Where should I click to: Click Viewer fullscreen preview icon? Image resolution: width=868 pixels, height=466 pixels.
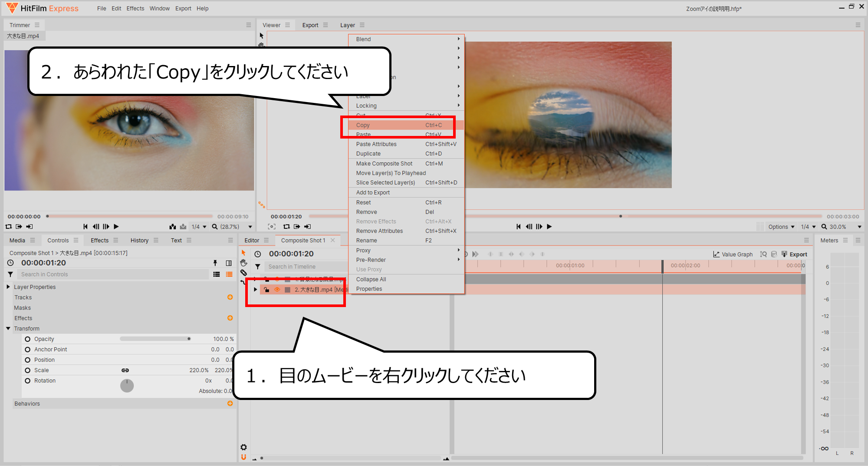(272, 227)
